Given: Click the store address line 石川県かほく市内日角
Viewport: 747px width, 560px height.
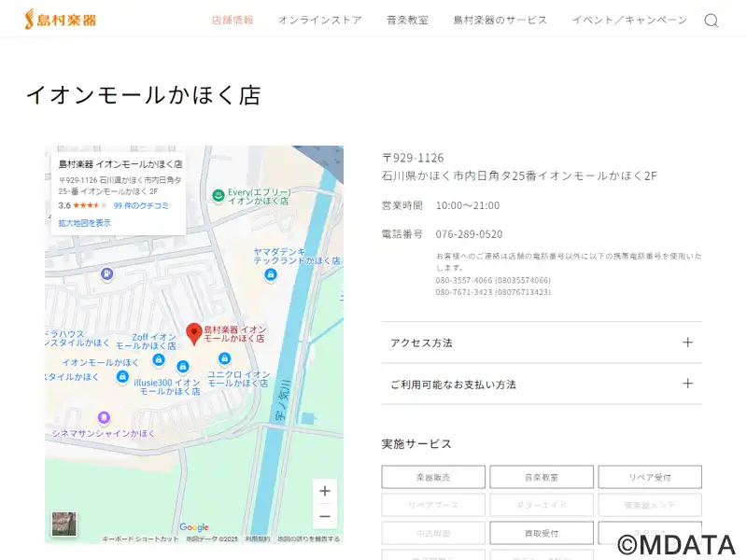Looking at the screenshot, I should pos(519,175).
